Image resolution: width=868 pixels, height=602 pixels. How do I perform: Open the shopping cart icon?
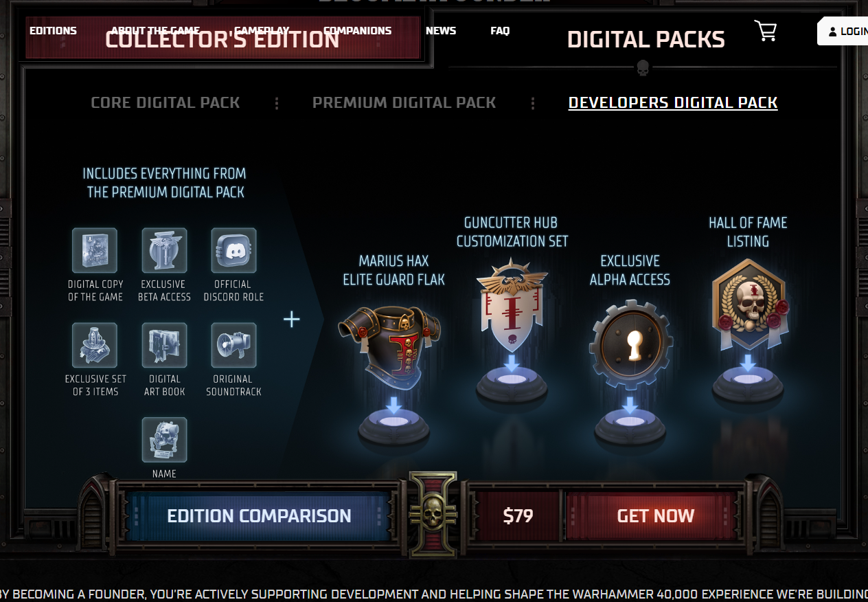click(765, 31)
